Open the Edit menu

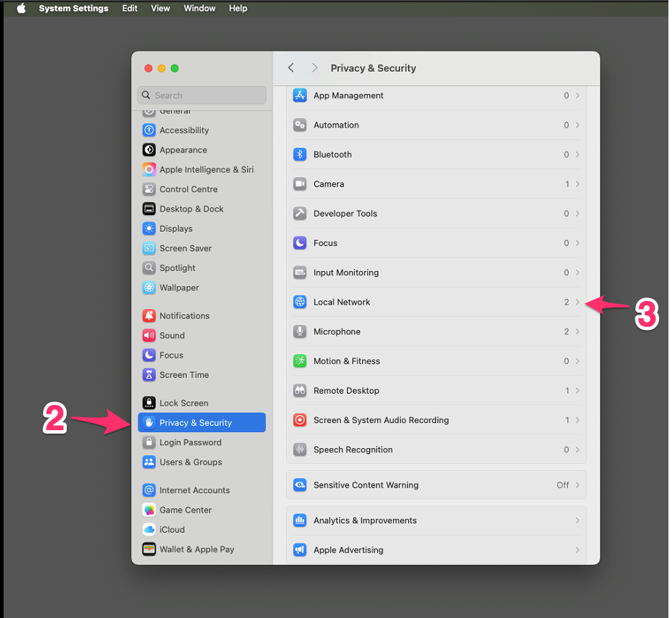pos(129,8)
